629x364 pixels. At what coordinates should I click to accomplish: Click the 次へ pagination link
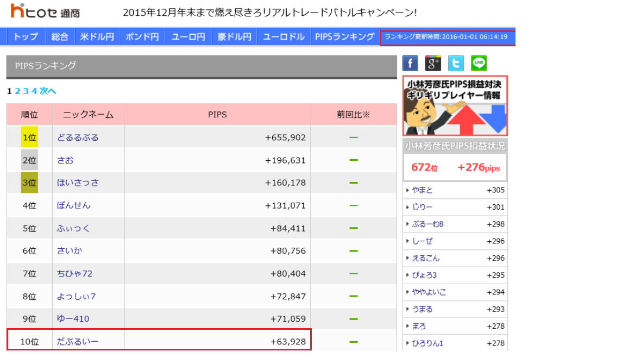(48, 91)
